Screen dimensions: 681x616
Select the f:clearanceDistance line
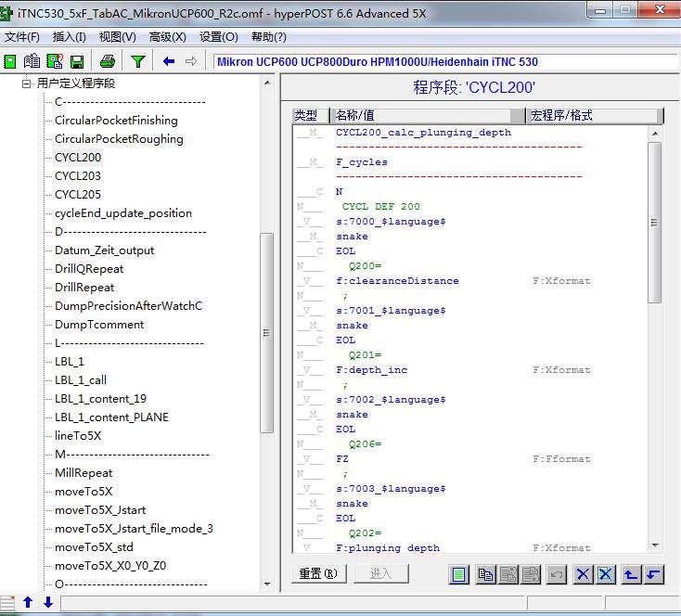point(397,280)
